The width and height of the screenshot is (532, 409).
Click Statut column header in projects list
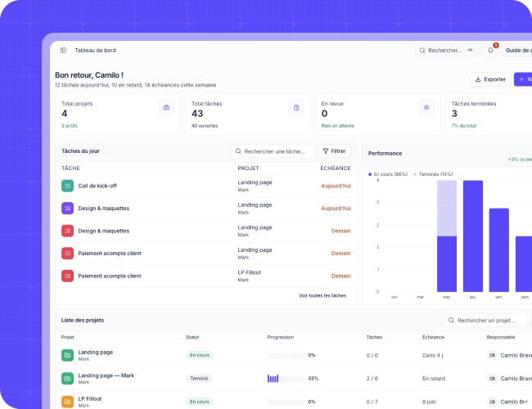click(192, 337)
